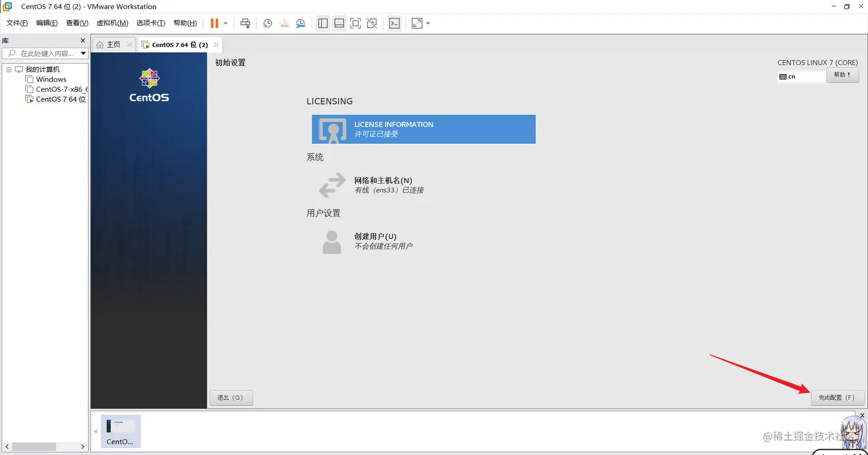The width and height of the screenshot is (868, 455).
Task: Open the snapshot manager icon
Action: tap(301, 24)
